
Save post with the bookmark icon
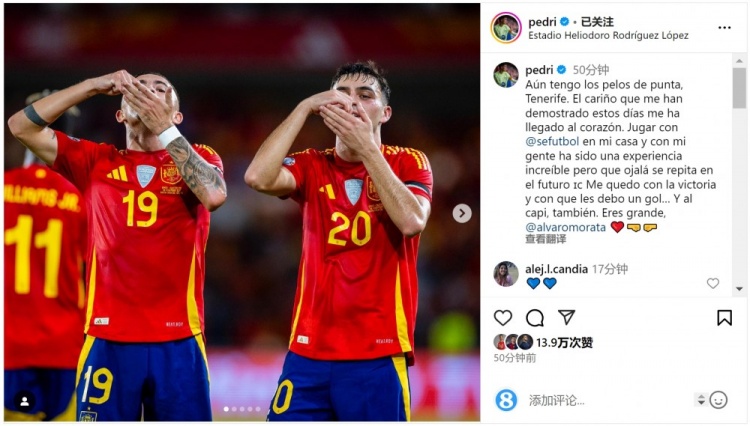pos(724,317)
